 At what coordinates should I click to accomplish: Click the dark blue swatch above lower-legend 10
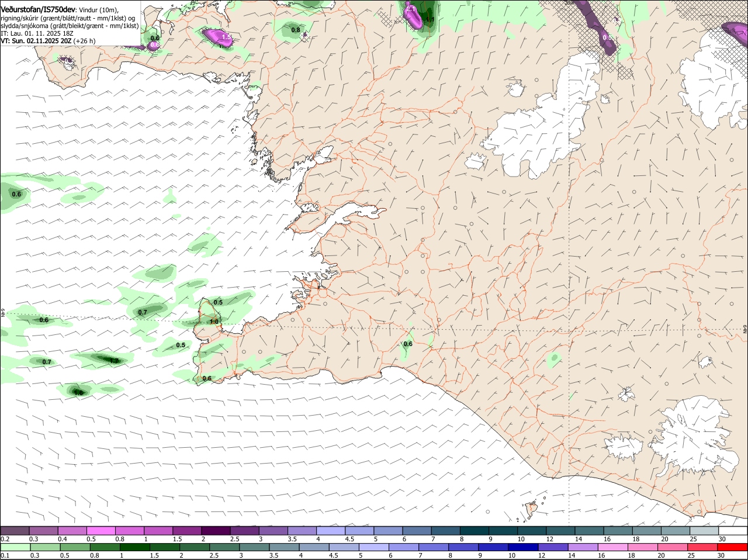click(522, 547)
